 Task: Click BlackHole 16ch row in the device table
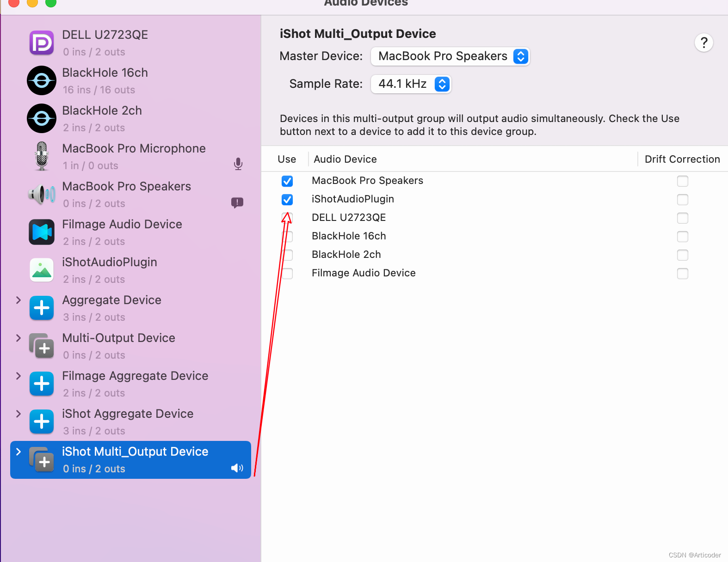click(x=494, y=237)
